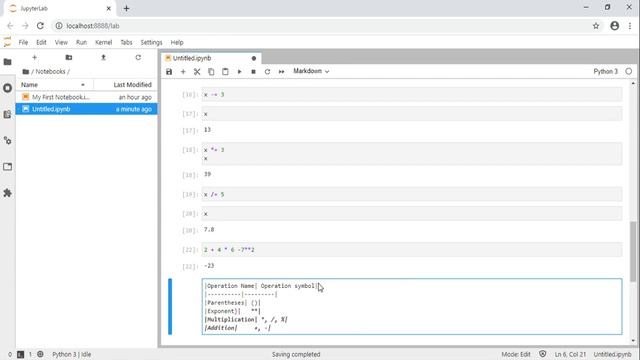
Task: Paste cell from clipboard
Action: [x=225, y=71]
